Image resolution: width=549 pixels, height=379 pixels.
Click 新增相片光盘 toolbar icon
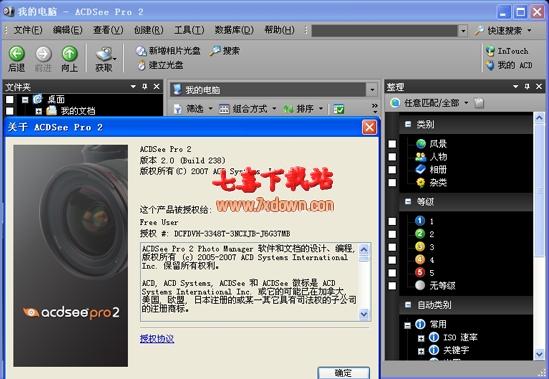[141, 51]
